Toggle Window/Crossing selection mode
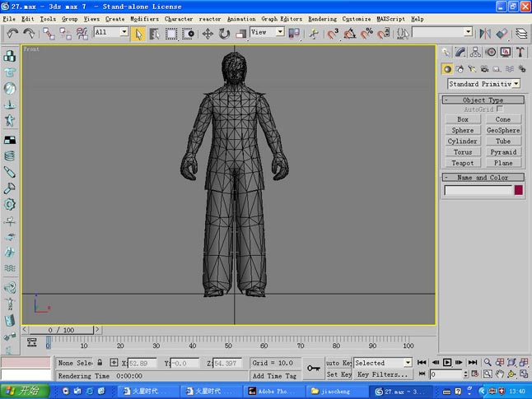Screen dimensions: 532x399 click(x=188, y=34)
